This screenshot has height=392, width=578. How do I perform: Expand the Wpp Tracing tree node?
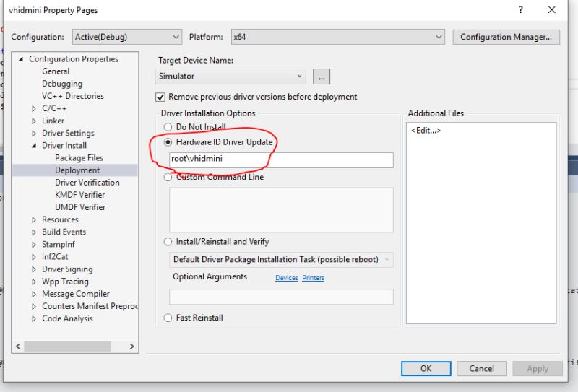point(34,282)
